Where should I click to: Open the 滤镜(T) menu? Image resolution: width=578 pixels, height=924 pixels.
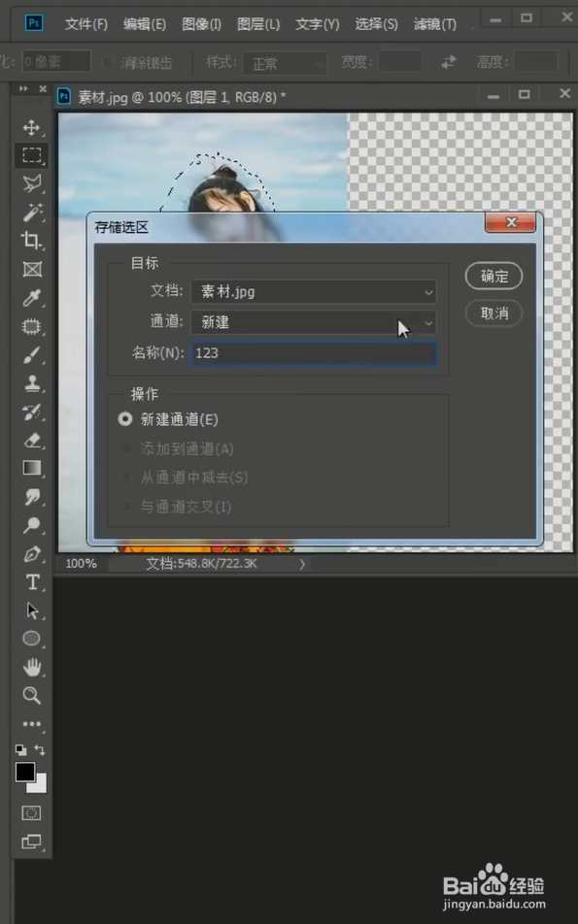point(434,24)
